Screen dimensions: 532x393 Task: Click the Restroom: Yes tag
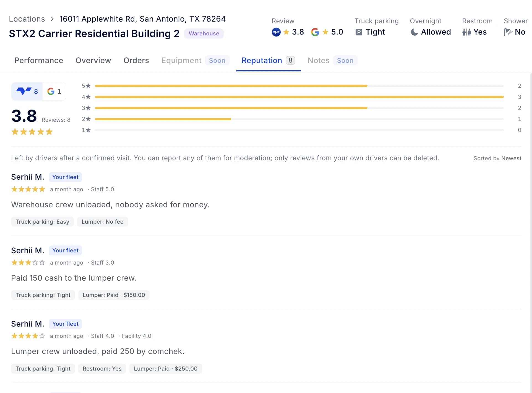(x=102, y=369)
